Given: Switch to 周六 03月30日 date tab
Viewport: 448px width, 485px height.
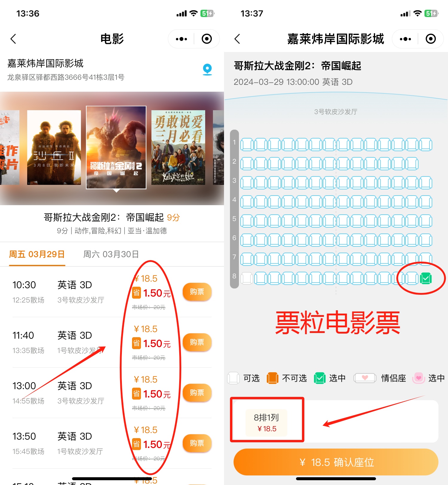Looking at the screenshot, I should [111, 254].
